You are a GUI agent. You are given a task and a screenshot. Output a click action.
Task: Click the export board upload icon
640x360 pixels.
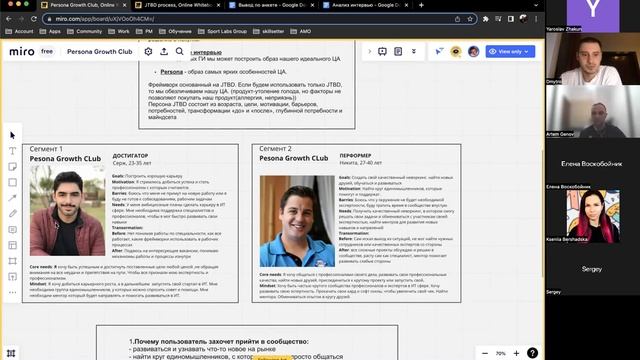tap(164, 51)
